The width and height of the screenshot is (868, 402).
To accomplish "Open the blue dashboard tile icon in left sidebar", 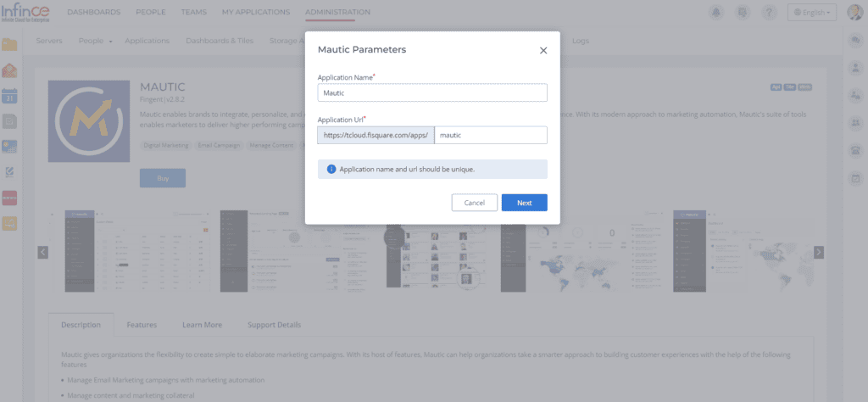I will point(9,146).
